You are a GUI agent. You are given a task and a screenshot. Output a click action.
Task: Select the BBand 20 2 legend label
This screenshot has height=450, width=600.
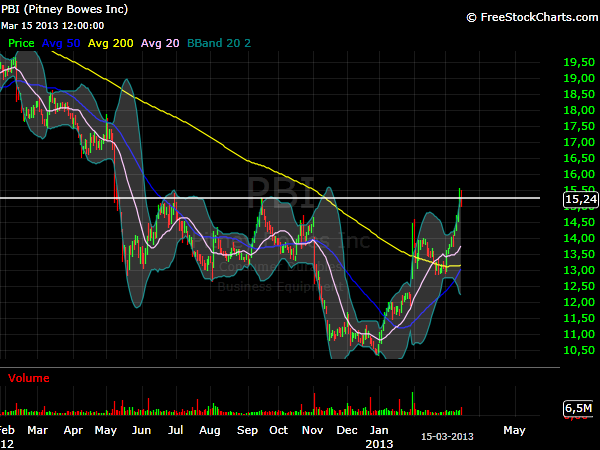tap(219, 43)
